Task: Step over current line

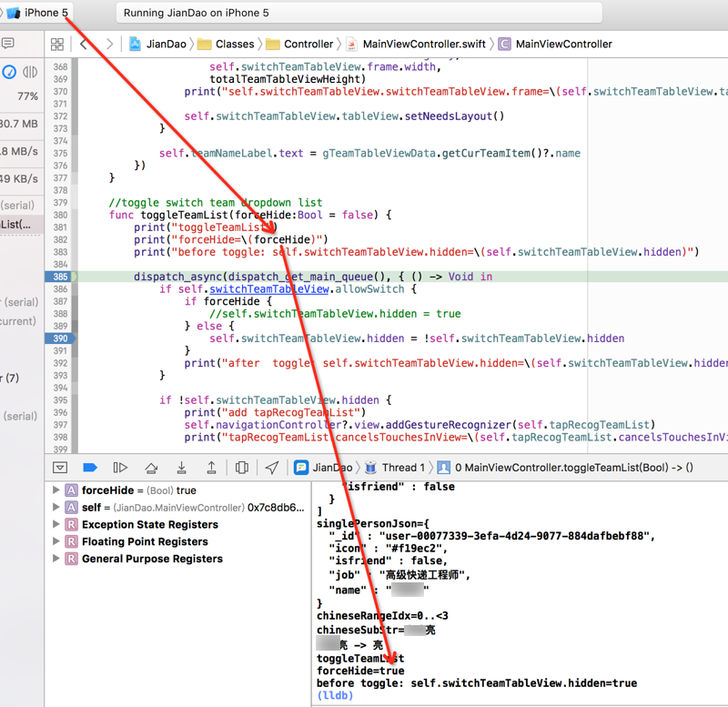Action: point(151,468)
